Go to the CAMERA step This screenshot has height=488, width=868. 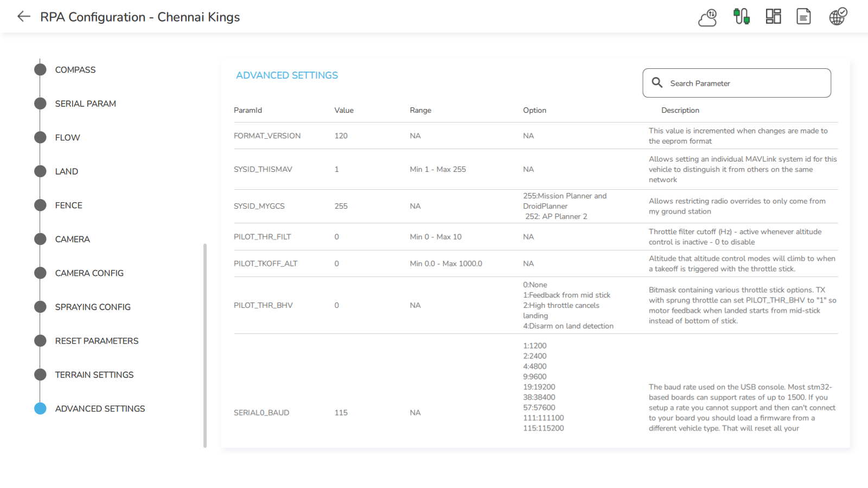tap(72, 239)
